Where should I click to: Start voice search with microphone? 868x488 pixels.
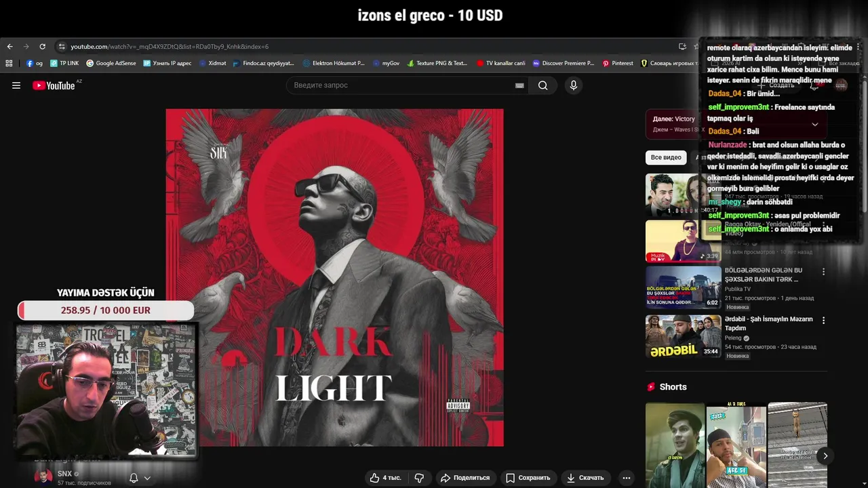(574, 85)
